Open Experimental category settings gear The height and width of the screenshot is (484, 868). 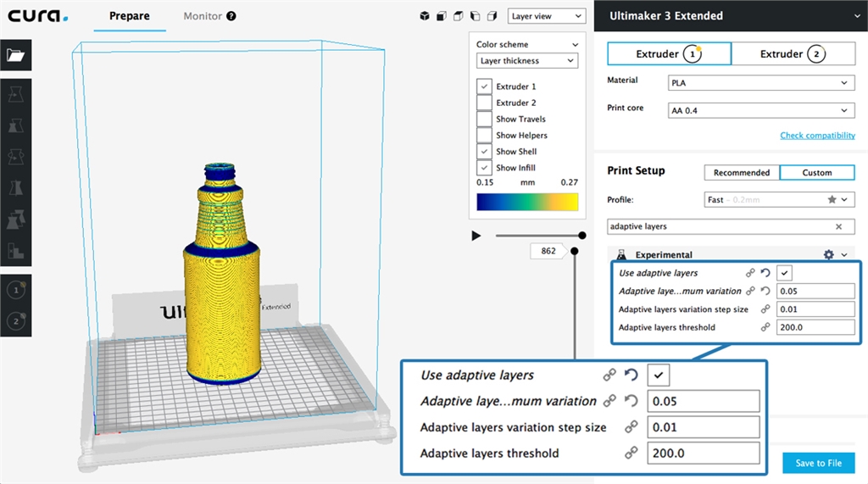(828, 254)
